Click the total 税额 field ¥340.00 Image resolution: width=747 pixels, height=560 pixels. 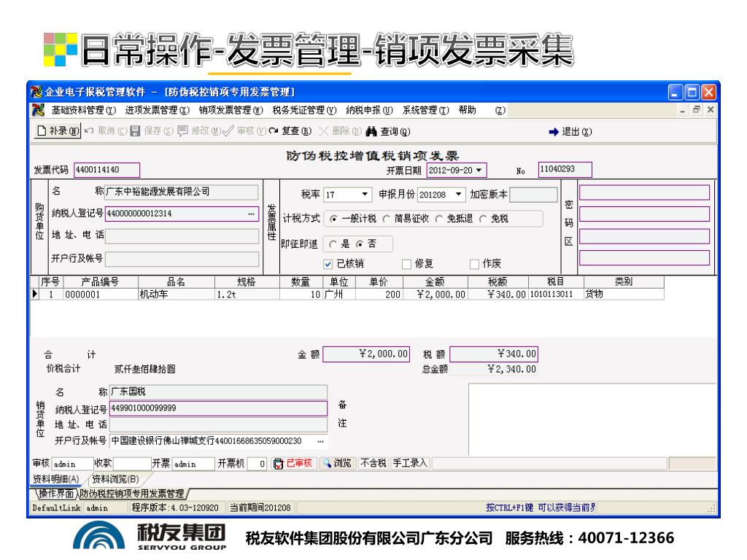tap(494, 354)
